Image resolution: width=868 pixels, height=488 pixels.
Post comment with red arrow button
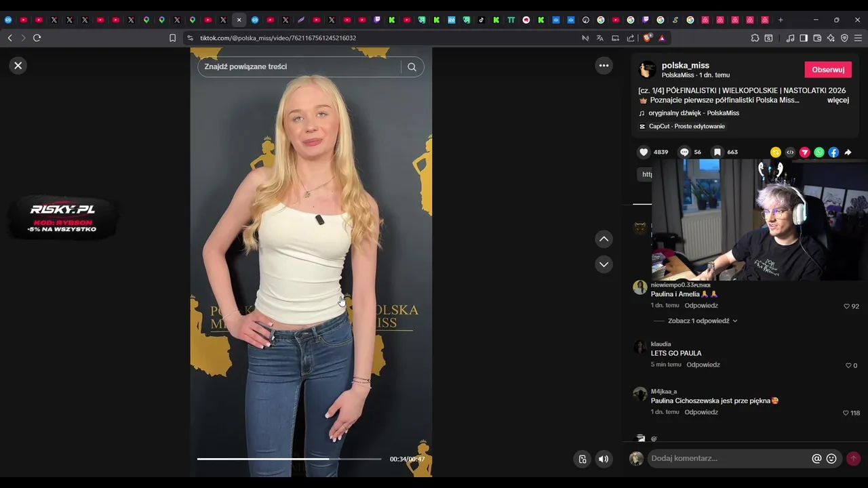click(x=853, y=459)
